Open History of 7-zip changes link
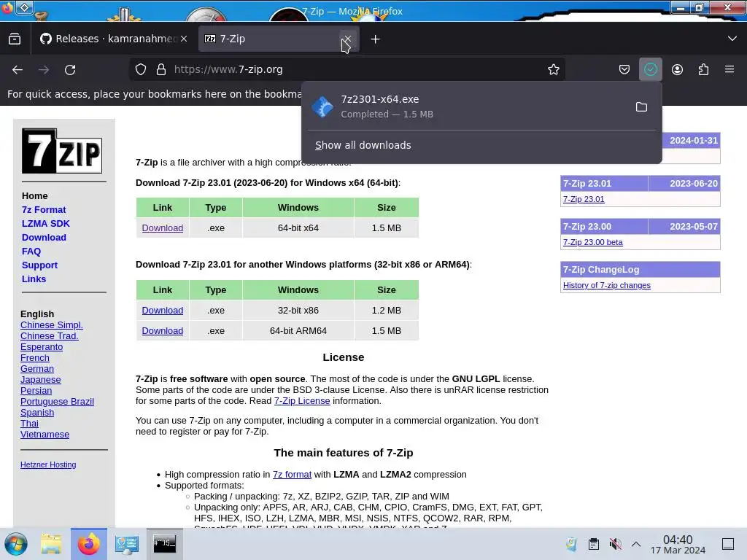The height and width of the screenshot is (560, 747). (606, 285)
